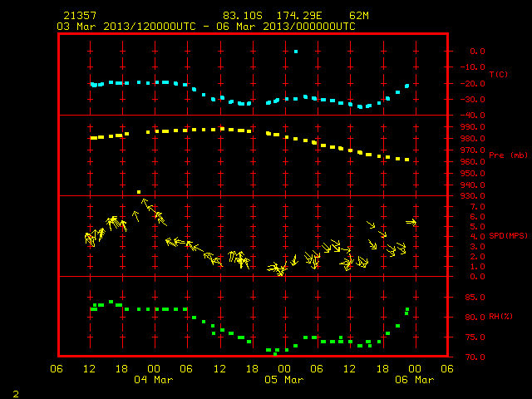Click the station ID 21357 text
This screenshot has width=532, height=399.
pyautogui.click(x=80, y=16)
